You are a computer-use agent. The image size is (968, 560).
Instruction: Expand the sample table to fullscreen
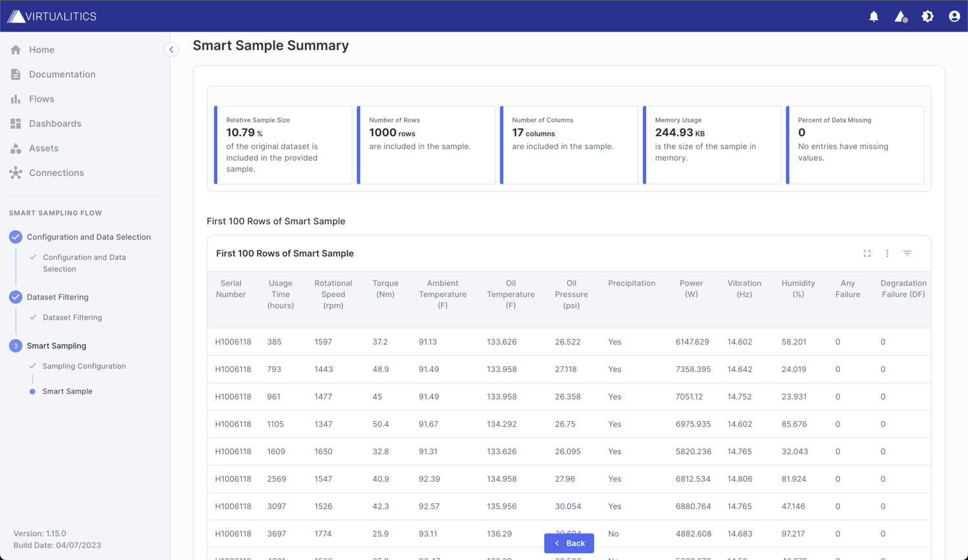tap(867, 253)
